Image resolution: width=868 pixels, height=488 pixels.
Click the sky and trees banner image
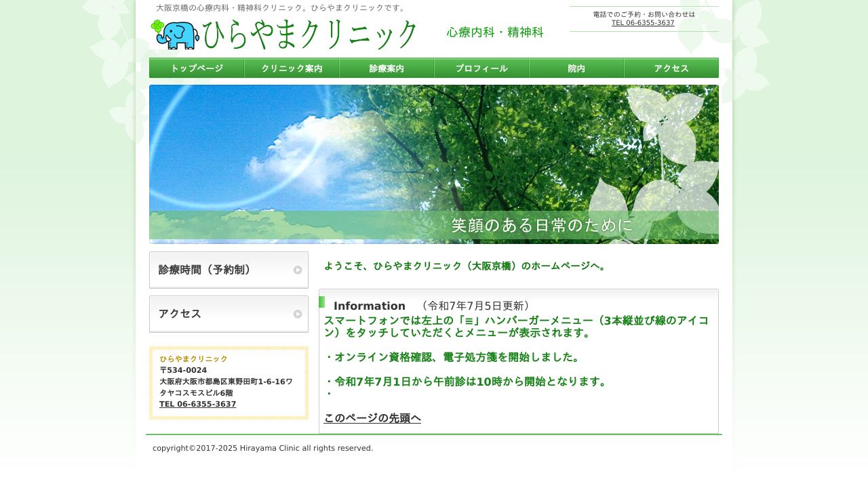tap(434, 149)
